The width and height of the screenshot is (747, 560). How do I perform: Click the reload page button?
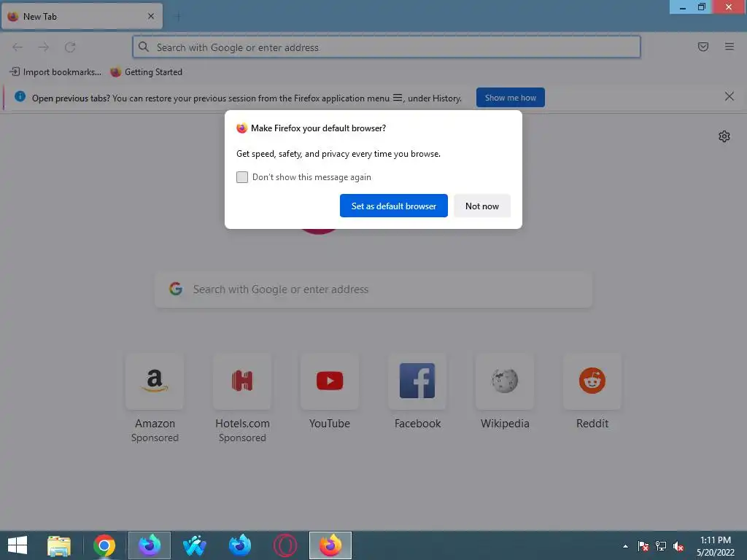(70, 47)
